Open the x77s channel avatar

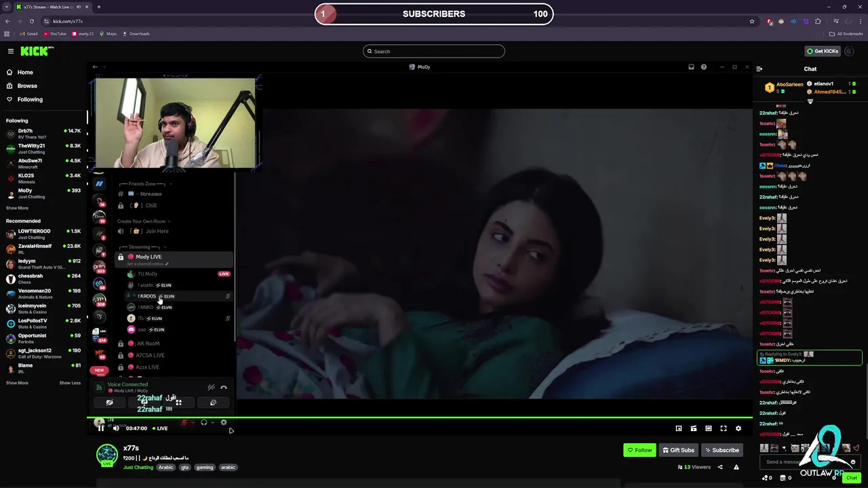pos(107,455)
